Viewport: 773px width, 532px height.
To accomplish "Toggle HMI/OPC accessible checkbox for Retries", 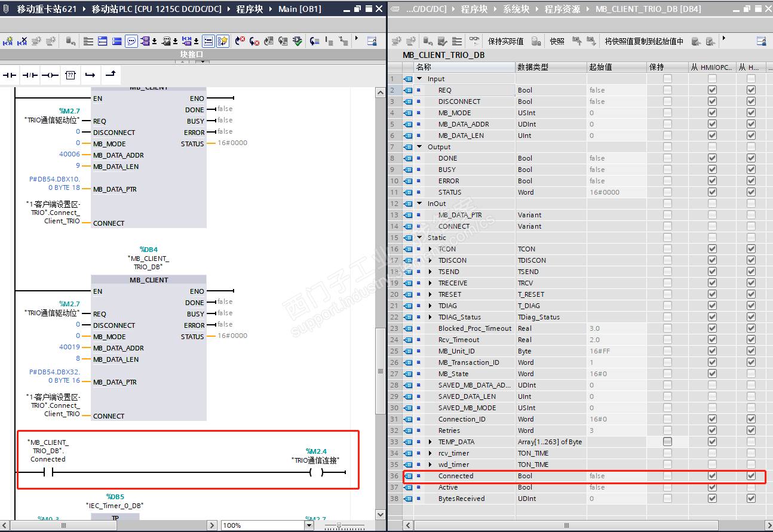I will 712,430.
